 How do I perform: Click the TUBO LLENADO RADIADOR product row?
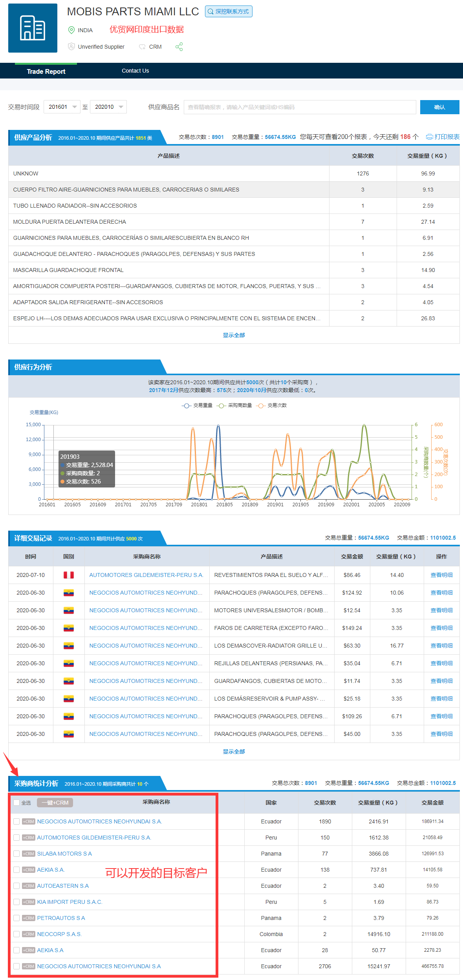(234, 206)
